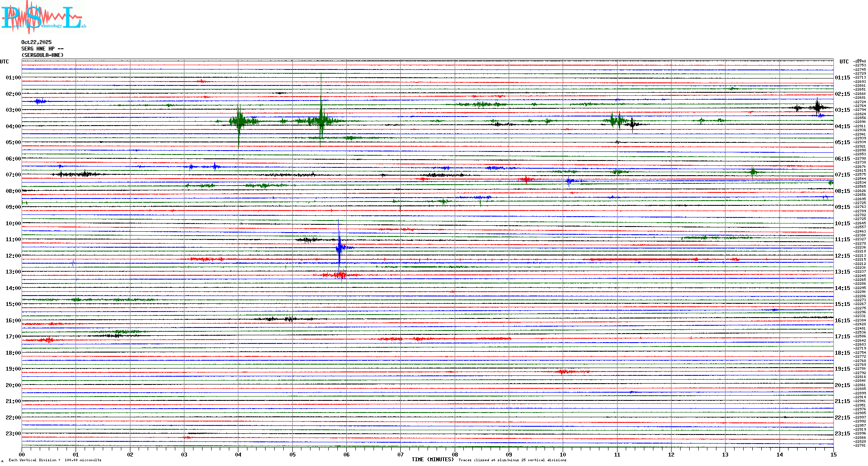Click minute 04 tick on bottom axis
868x466 pixels.
pyautogui.click(x=238, y=454)
